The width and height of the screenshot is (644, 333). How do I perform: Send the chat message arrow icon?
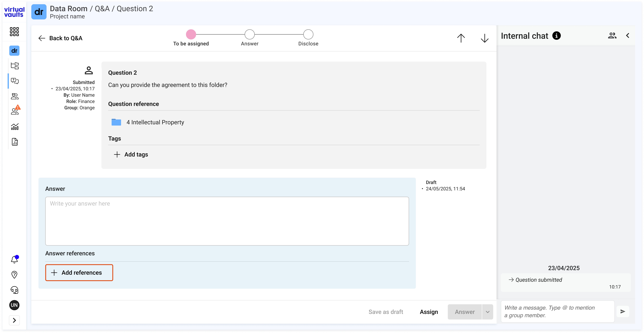tap(623, 312)
